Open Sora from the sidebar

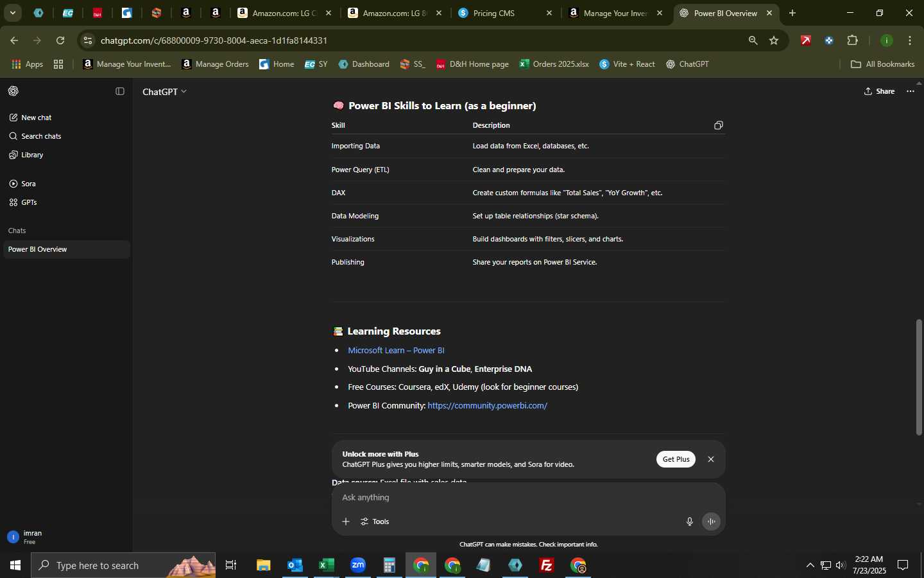point(67,184)
